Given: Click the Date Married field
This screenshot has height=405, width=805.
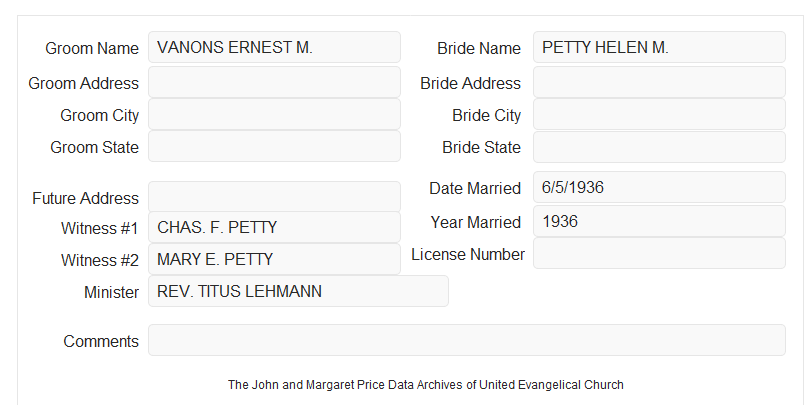Looking at the screenshot, I should point(659,187).
